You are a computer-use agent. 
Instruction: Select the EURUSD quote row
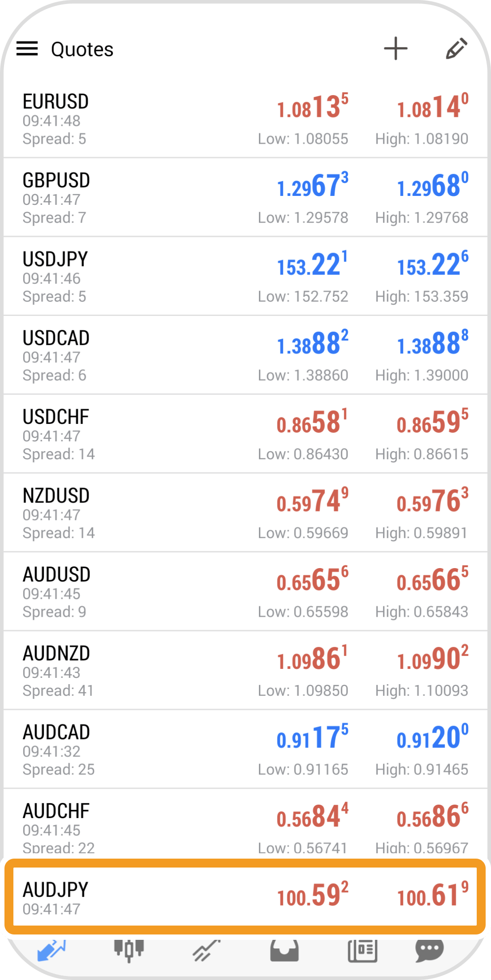(245, 119)
